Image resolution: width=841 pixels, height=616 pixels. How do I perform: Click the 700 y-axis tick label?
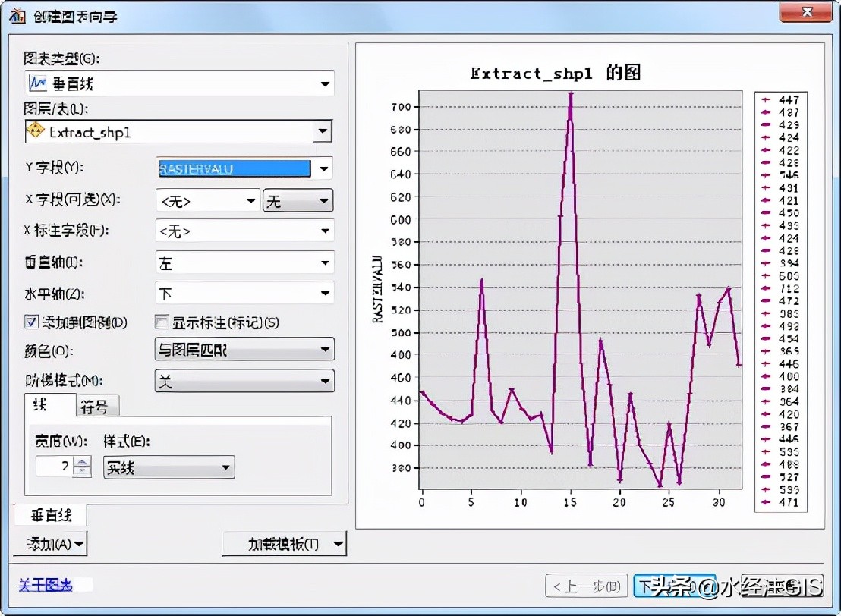[x=402, y=107]
